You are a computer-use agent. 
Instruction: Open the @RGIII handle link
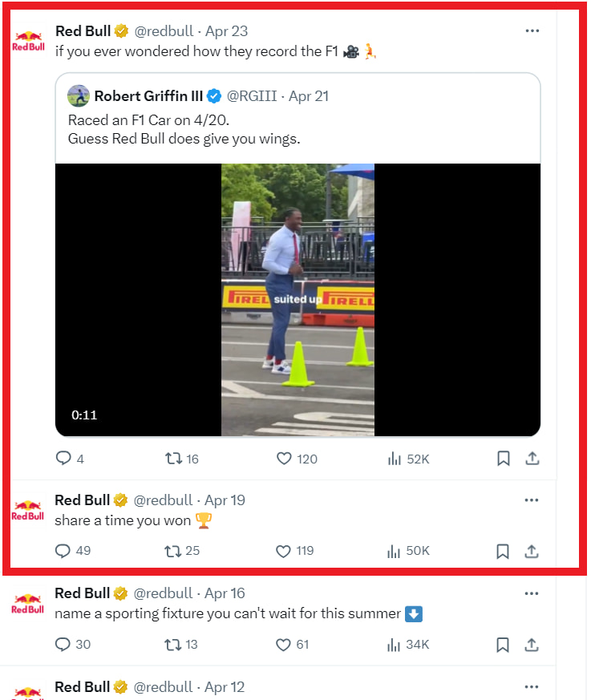[x=252, y=96]
